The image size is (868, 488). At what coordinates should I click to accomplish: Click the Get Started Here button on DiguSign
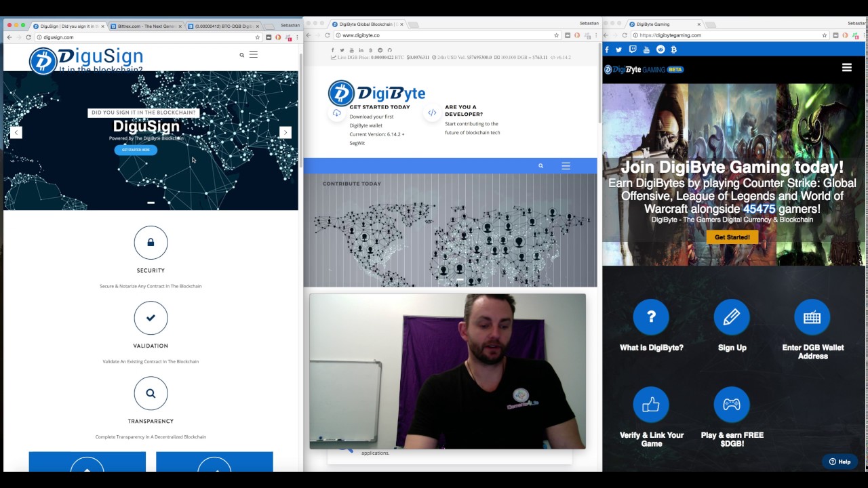136,150
